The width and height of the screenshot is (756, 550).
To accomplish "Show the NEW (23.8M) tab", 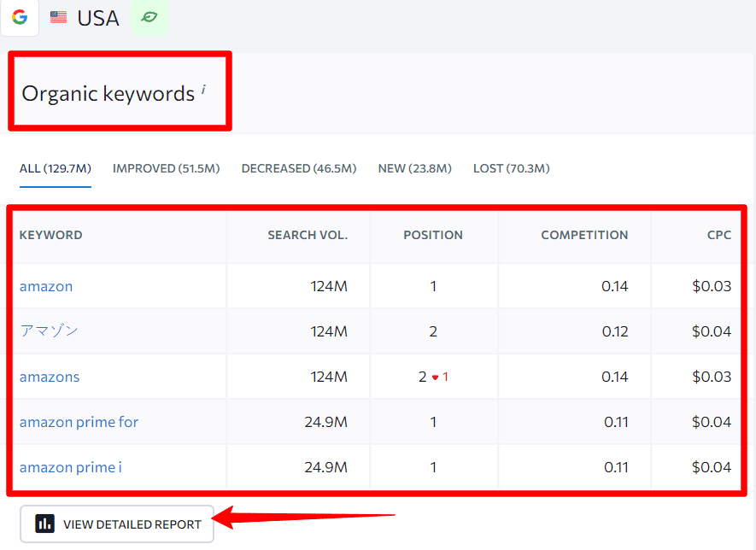I will point(414,168).
